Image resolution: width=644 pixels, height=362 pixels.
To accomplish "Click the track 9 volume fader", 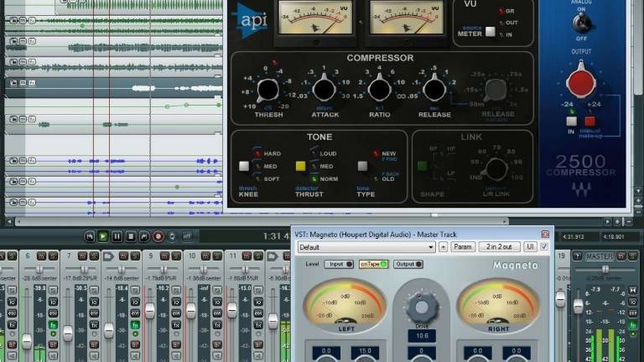I will (150, 311).
